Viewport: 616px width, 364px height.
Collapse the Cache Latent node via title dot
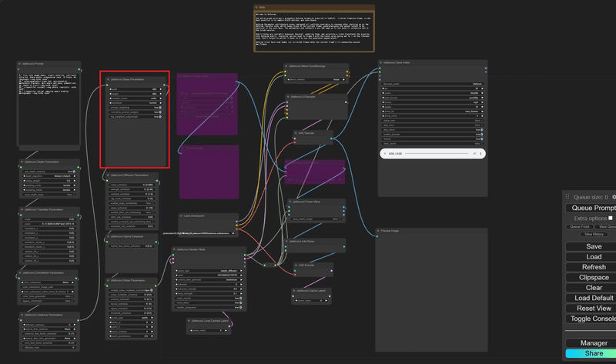click(x=294, y=291)
